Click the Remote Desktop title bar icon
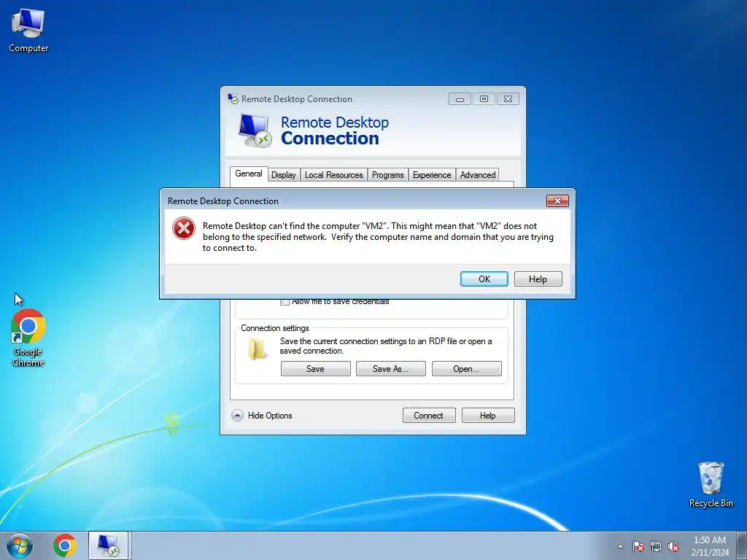This screenshot has height=560, width=747. (233, 99)
